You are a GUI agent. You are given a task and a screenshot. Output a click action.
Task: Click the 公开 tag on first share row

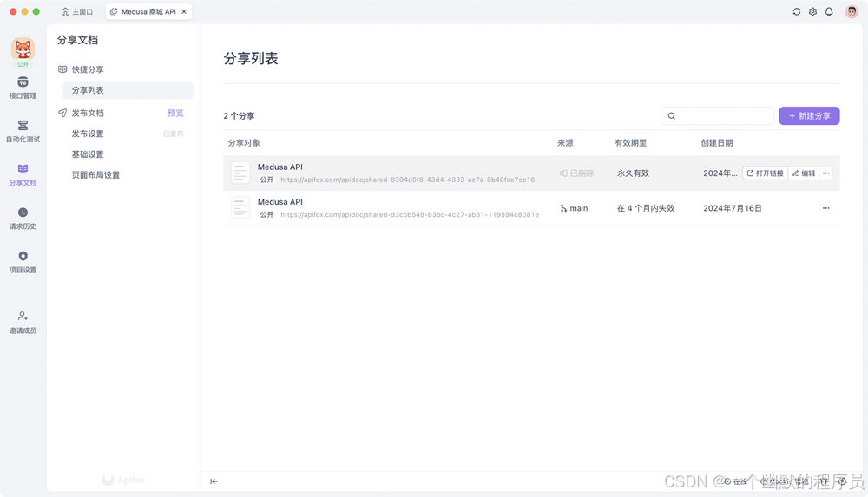pos(266,180)
